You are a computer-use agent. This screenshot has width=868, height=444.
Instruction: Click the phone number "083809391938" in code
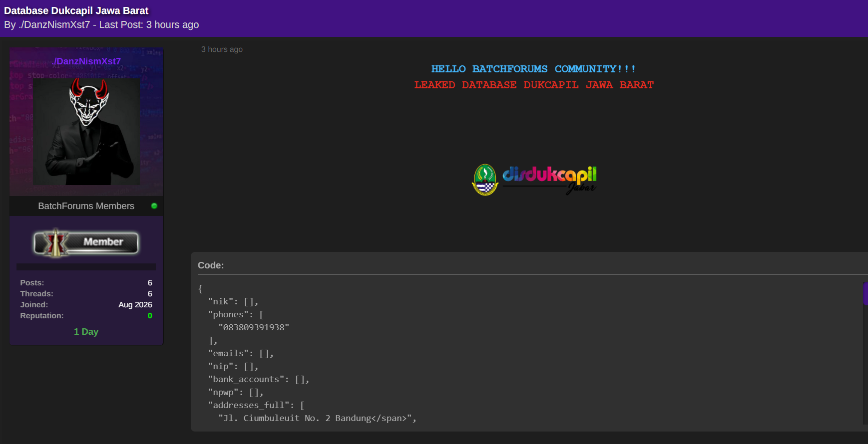(x=254, y=327)
